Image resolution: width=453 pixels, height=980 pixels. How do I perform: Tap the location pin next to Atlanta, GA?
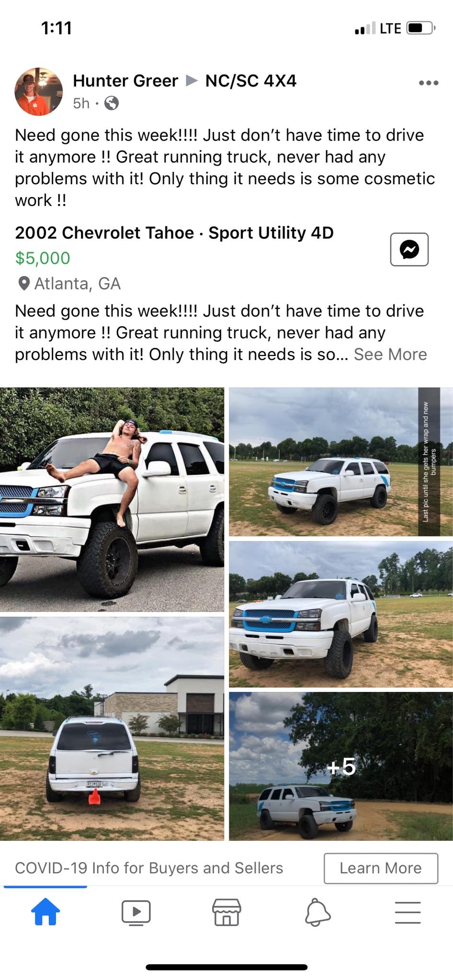[x=23, y=284]
